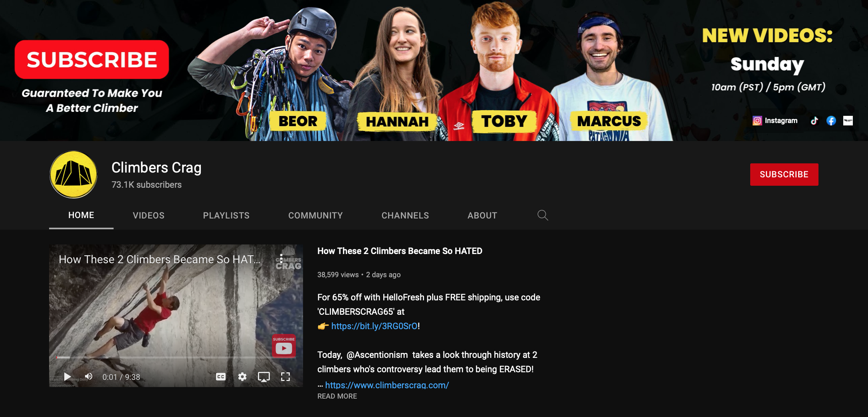
Task: Click the 73.1K subscribers text
Action: pyautogui.click(x=147, y=185)
